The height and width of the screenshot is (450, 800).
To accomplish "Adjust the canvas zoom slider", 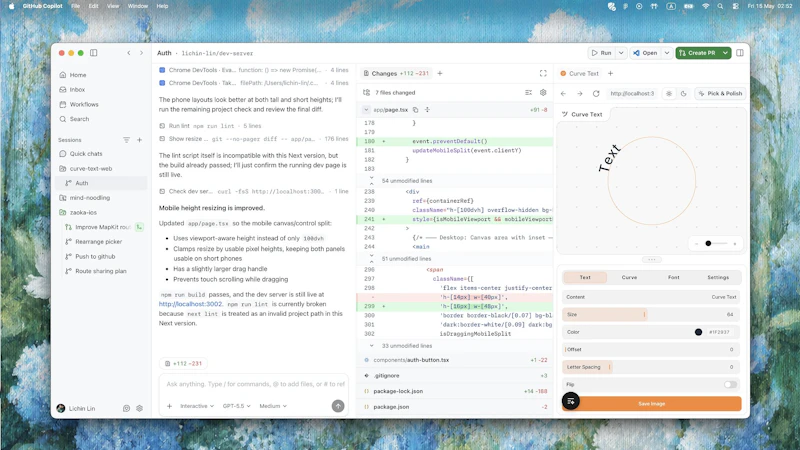I will (715, 243).
